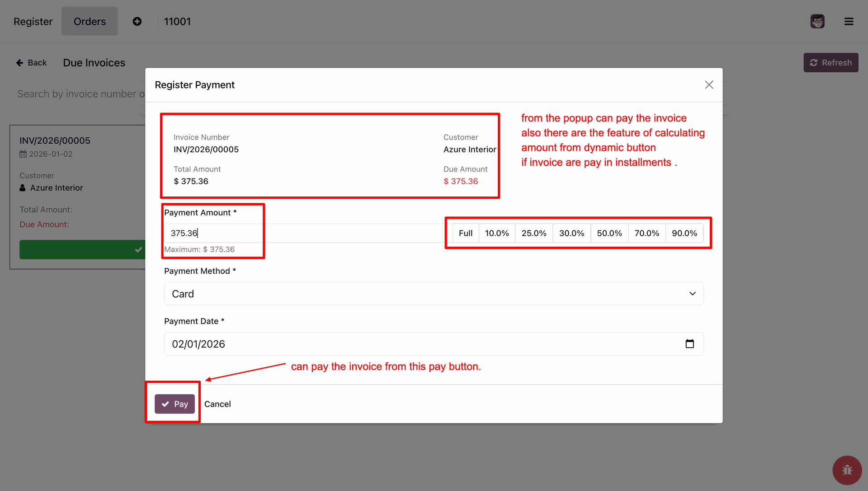Viewport: 868px width, 491px height.
Task: Select Full payment amount option
Action: click(x=465, y=234)
